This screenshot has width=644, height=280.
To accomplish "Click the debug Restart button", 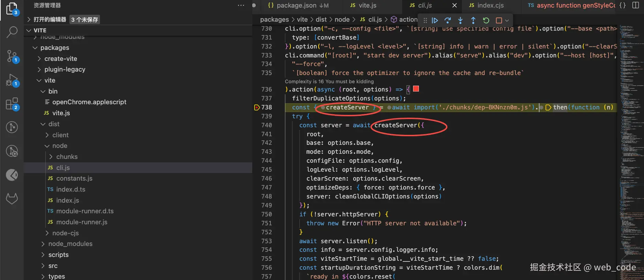I will [486, 20].
